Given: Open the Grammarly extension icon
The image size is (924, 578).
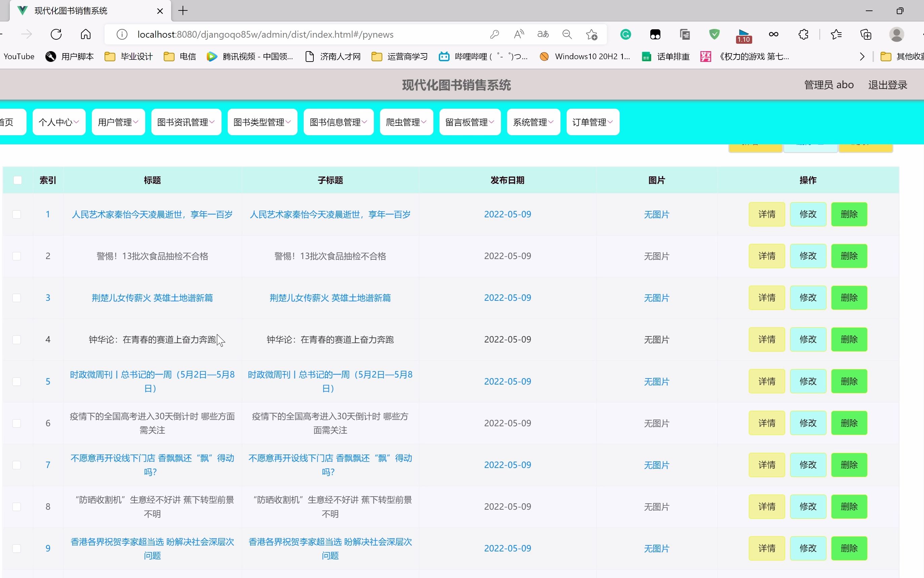Looking at the screenshot, I should (x=626, y=34).
